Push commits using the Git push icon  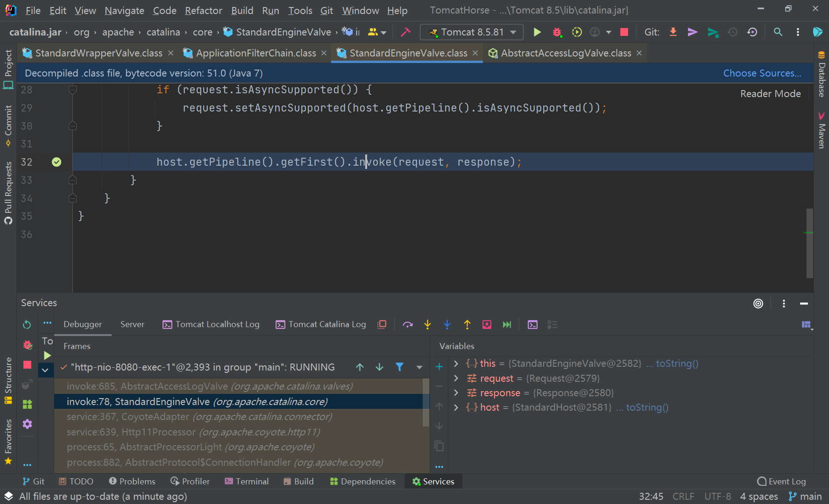pos(692,32)
